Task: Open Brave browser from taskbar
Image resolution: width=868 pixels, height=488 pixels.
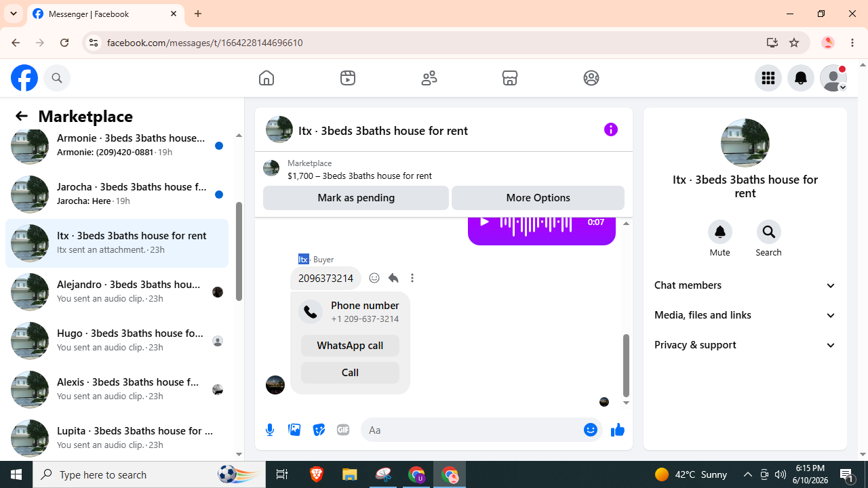Action: coord(317,474)
